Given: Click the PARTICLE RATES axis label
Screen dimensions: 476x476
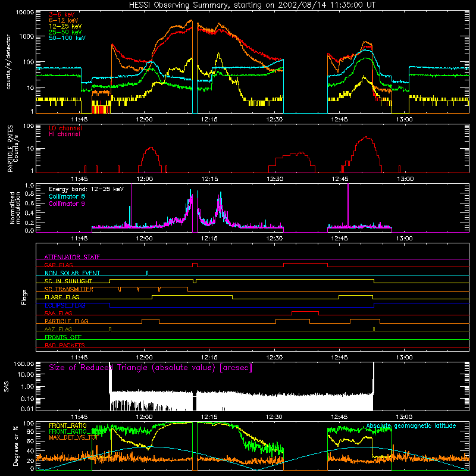Looking at the screenshot, I should (x=10, y=148).
